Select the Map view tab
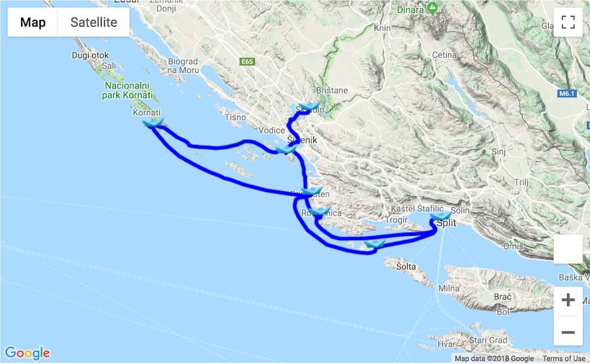 pos(32,22)
